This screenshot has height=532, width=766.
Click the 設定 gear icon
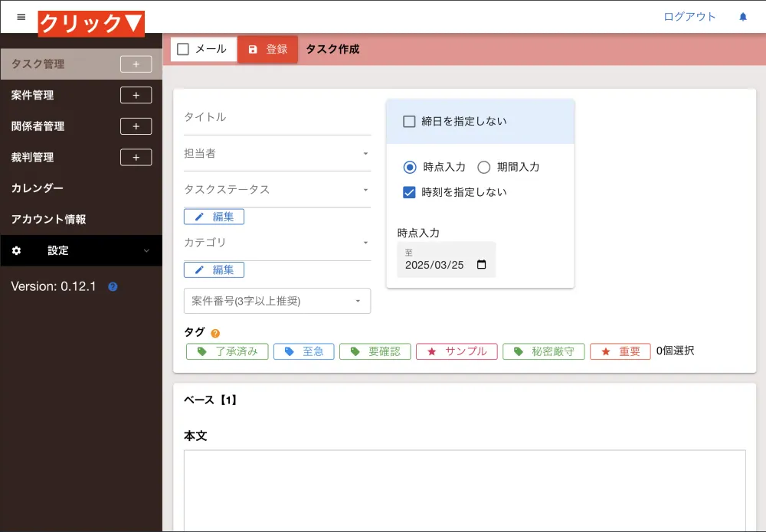pyautogui.click(x=18, y=250)
